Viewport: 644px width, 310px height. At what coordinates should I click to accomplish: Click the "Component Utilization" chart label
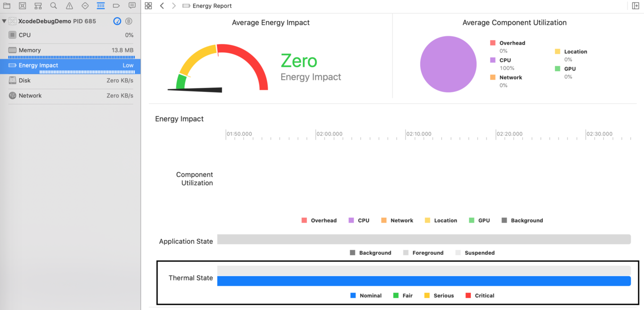[x=194, y=179]
